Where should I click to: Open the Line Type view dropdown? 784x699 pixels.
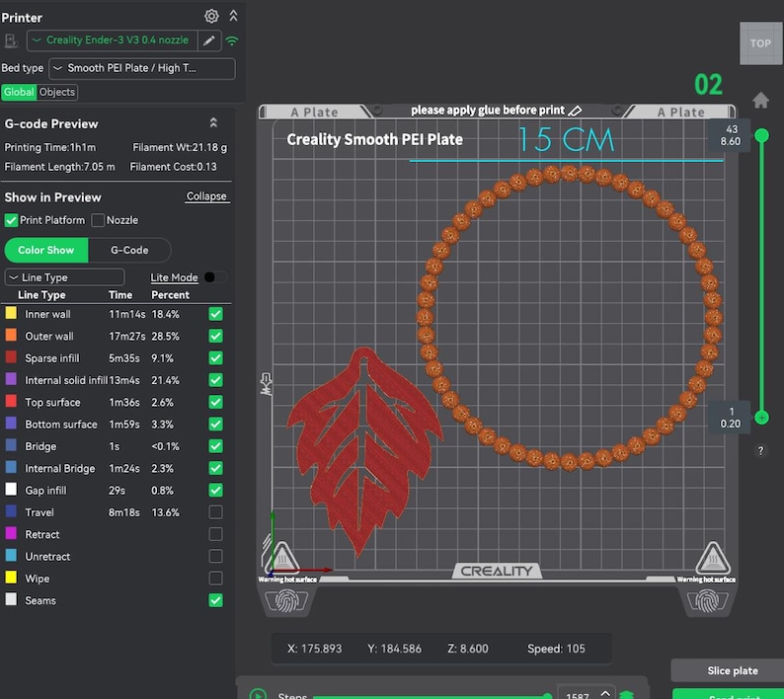coord(64,277)
